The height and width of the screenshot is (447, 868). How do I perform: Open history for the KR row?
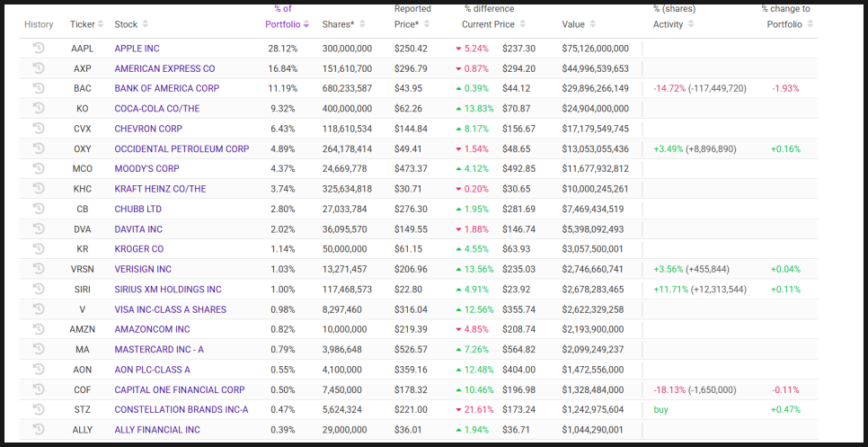39,249
